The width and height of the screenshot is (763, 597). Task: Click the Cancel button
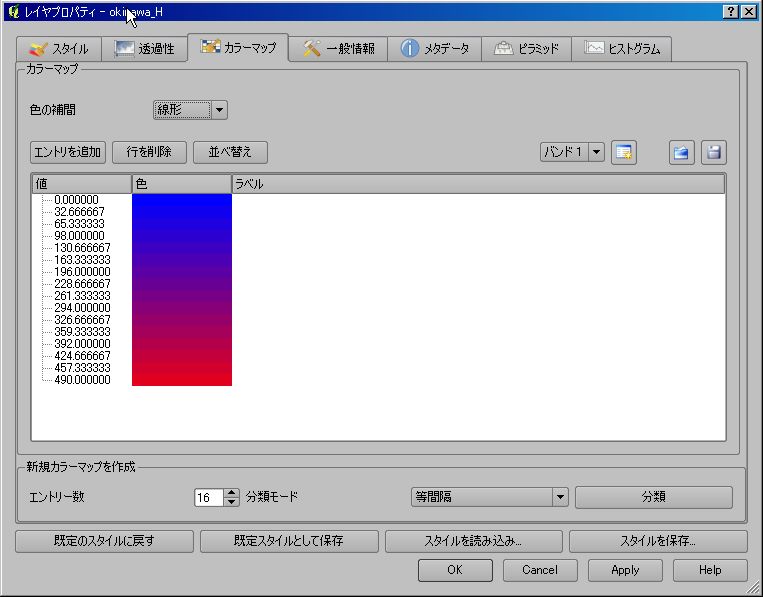(x=540, y=570)
